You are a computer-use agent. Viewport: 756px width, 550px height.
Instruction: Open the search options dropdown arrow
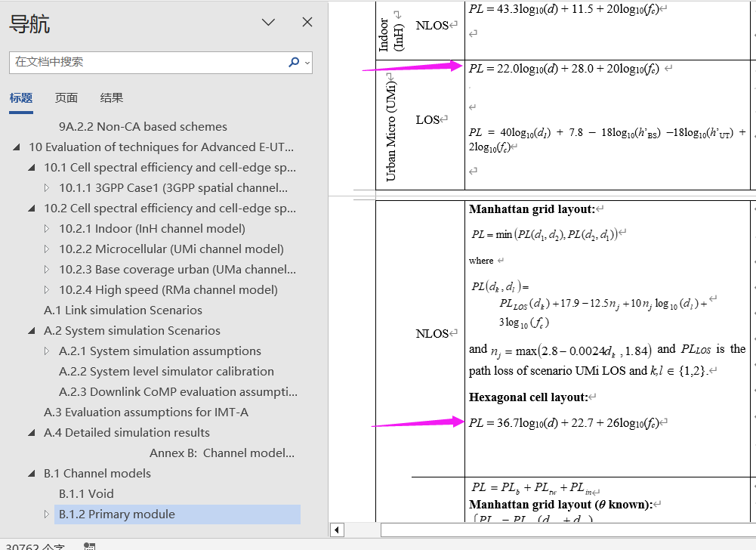pyautogui.click(x=307, y=63)
